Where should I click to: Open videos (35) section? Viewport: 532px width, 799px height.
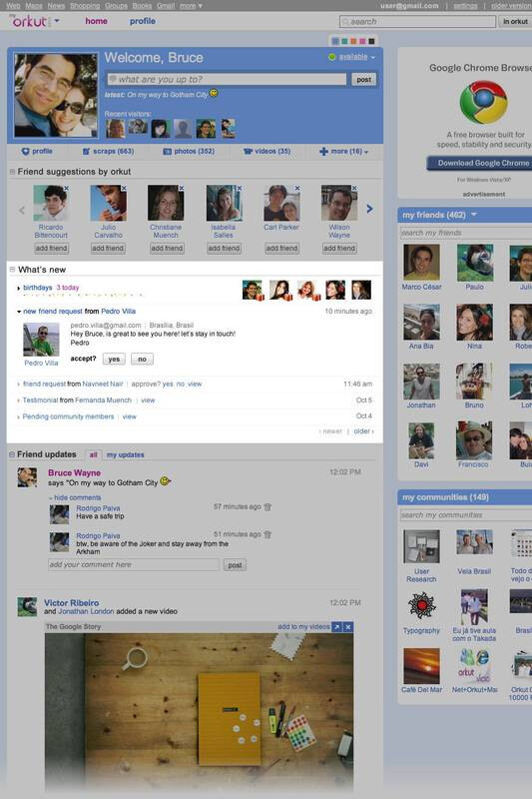[266, 152]
